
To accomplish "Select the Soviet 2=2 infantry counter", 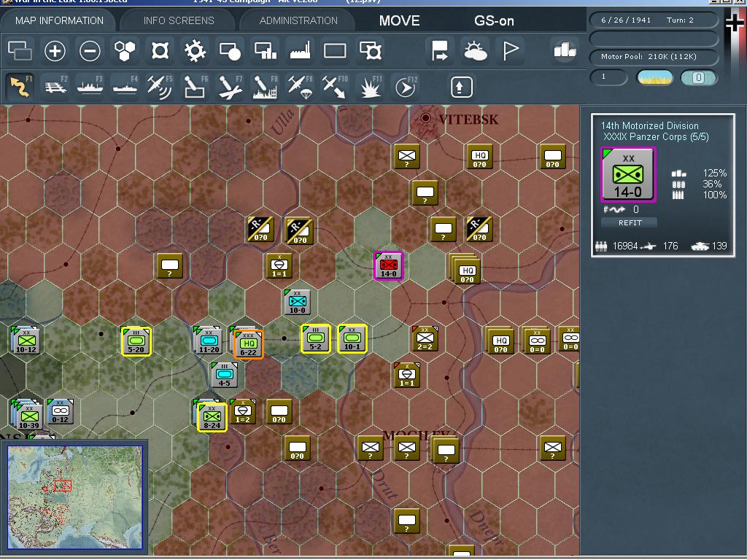I will point(425,338).
